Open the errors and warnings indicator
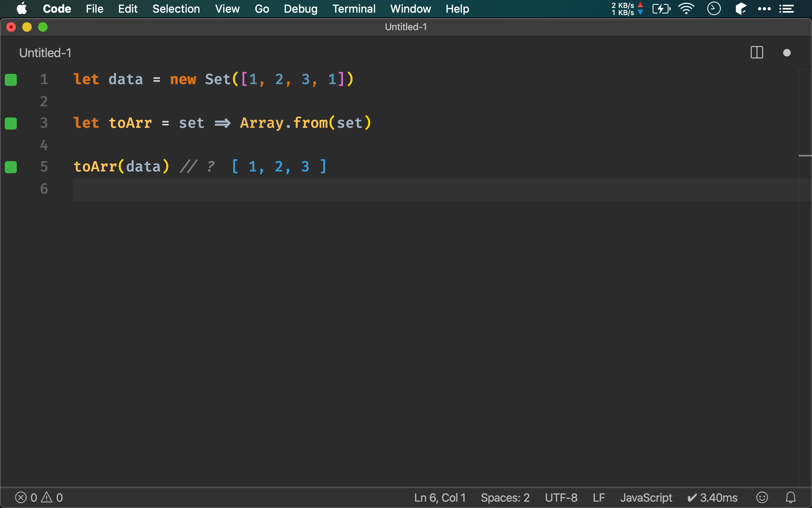 39,497
